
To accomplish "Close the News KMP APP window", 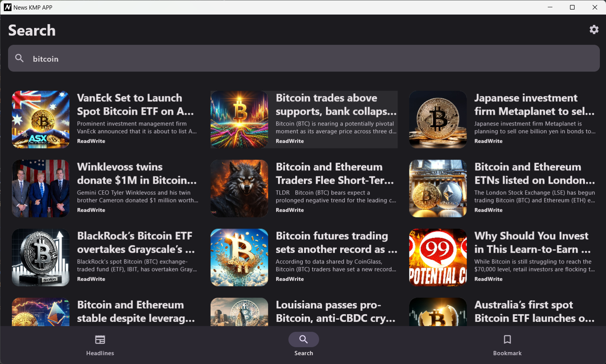I will 595,7.
